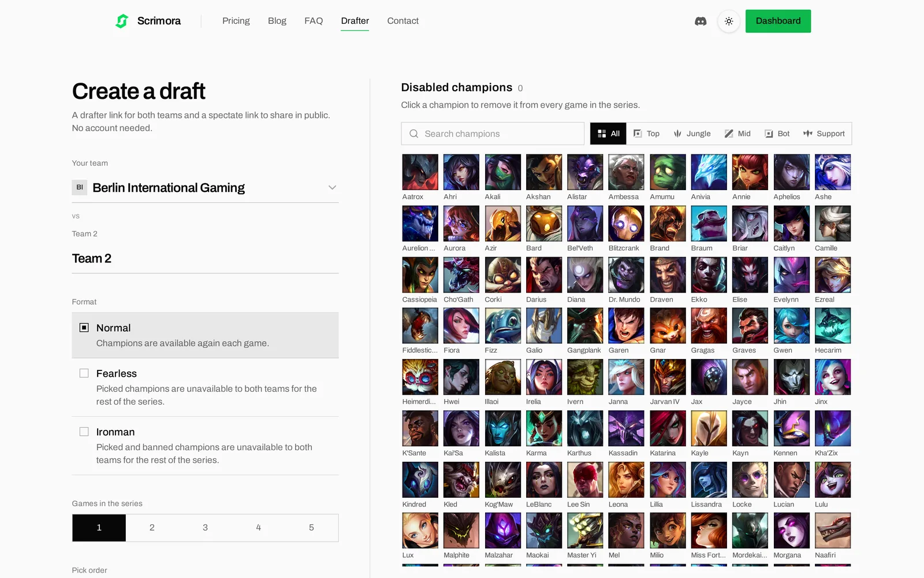Viewport: 924px width, 578px height.
Task: Filter champions by Mid role
Action: (x=737, y=134)
